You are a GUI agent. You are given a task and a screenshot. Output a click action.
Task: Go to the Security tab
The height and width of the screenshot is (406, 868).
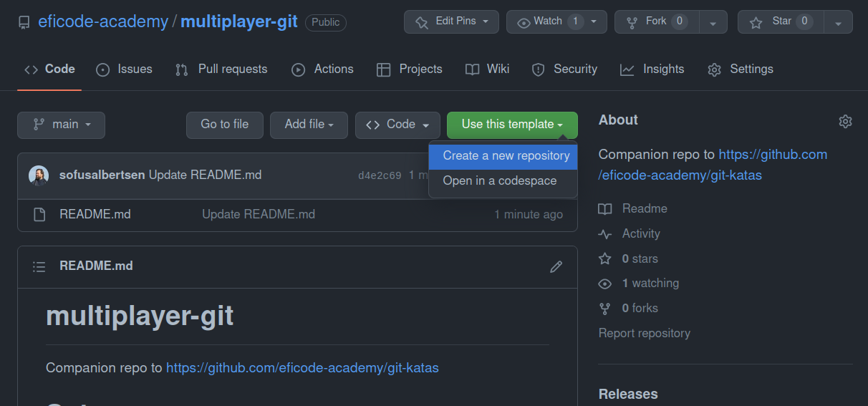(x=564, y=69)
